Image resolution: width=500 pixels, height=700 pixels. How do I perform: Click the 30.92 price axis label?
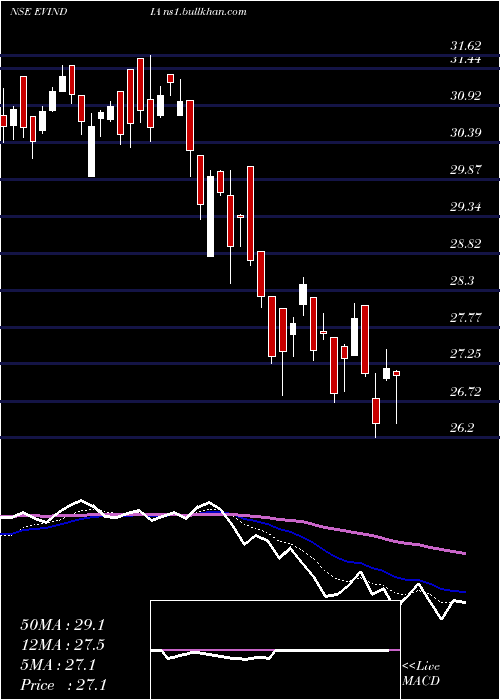click(466, 96)
